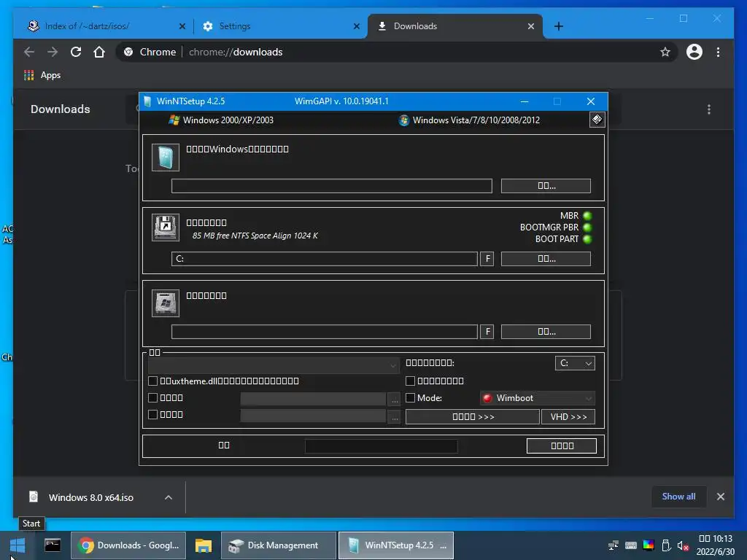The image size is (747, 560).
Task: Switch to WinNTSetup 4.2.5 taskbar button
Action: point(396,545)
